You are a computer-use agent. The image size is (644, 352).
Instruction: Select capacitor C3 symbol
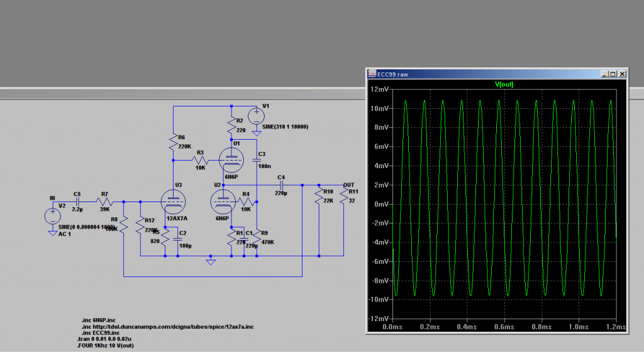[257, 160]
